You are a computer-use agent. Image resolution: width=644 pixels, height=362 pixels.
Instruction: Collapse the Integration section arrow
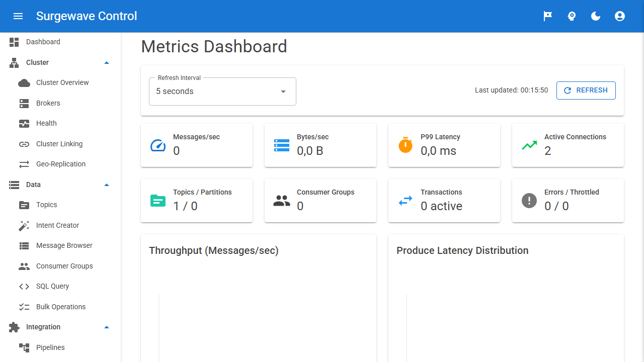click(106, 327)
